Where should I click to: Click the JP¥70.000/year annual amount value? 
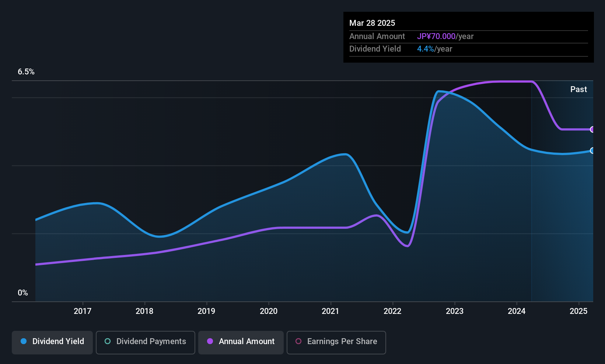(x=445, y=36)
